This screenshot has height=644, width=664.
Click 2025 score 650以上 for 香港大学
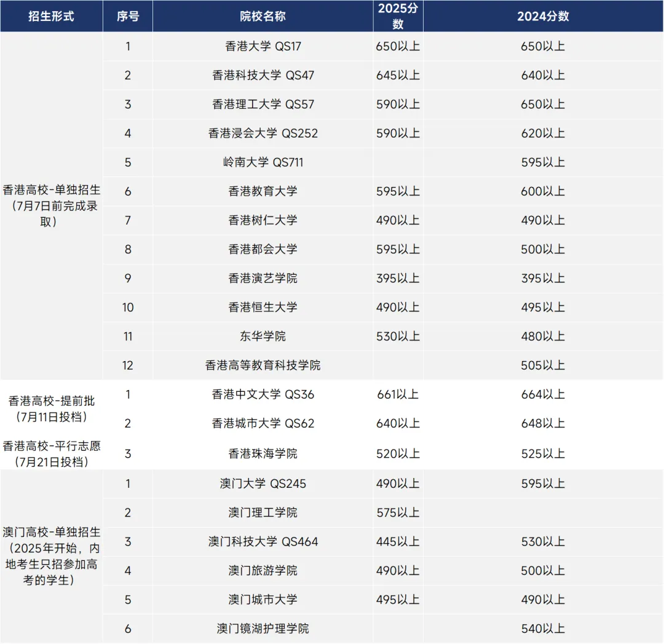[x=398, y=46]
